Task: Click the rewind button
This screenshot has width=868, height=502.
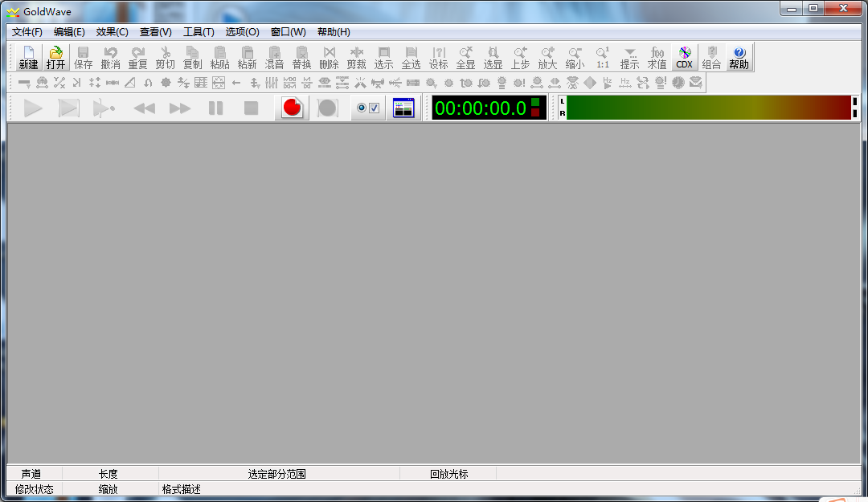Action: [145, 108]
